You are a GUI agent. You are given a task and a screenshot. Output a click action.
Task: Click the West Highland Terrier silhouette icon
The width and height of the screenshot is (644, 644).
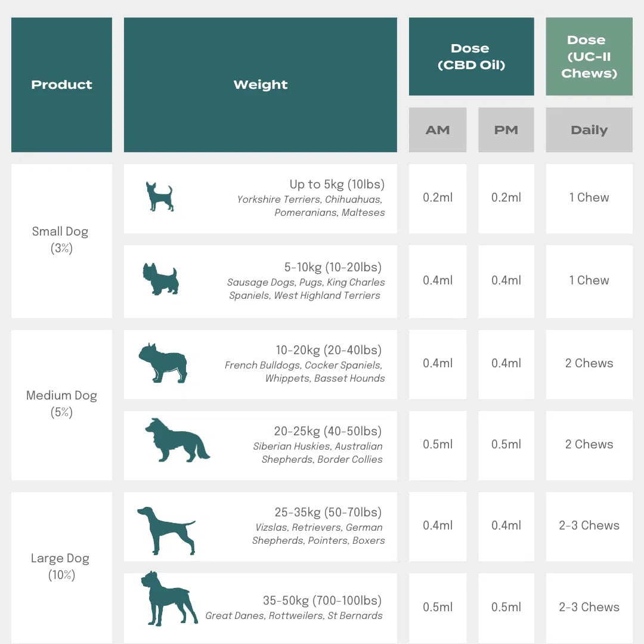click(160, 279)
